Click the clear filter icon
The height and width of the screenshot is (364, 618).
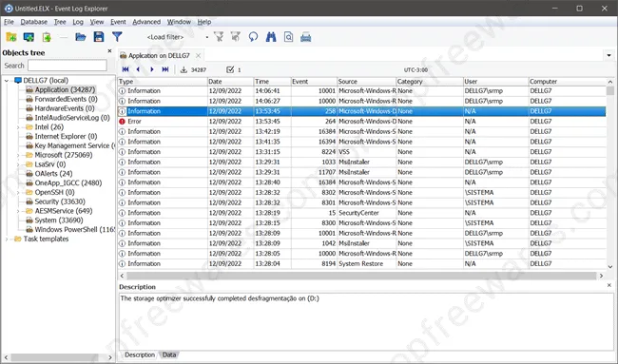(219, 37)
